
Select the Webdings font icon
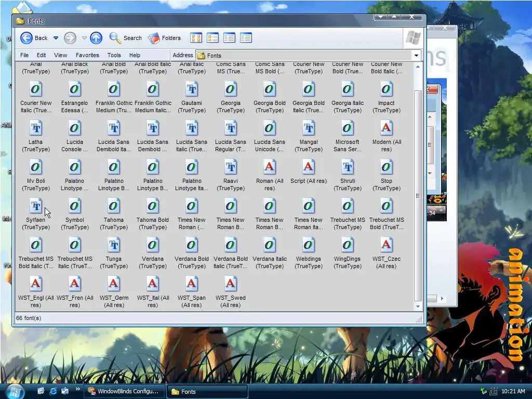click(309, 245)
